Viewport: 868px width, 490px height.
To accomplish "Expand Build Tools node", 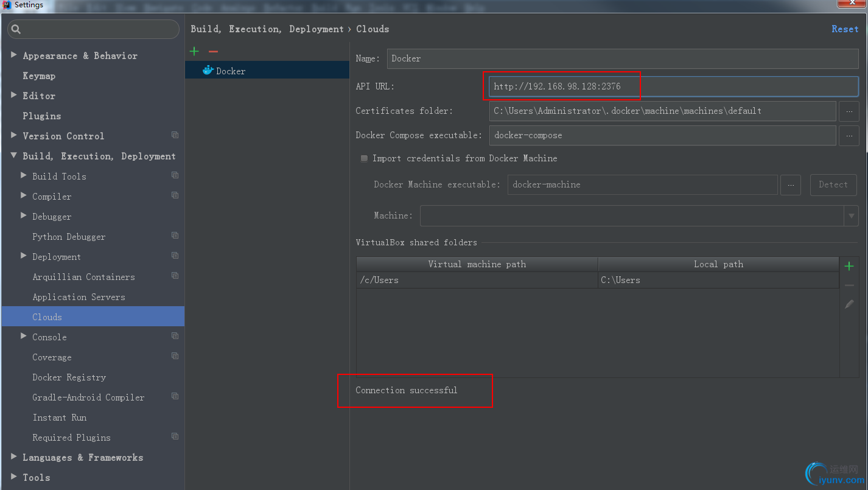I will point(23,176).
